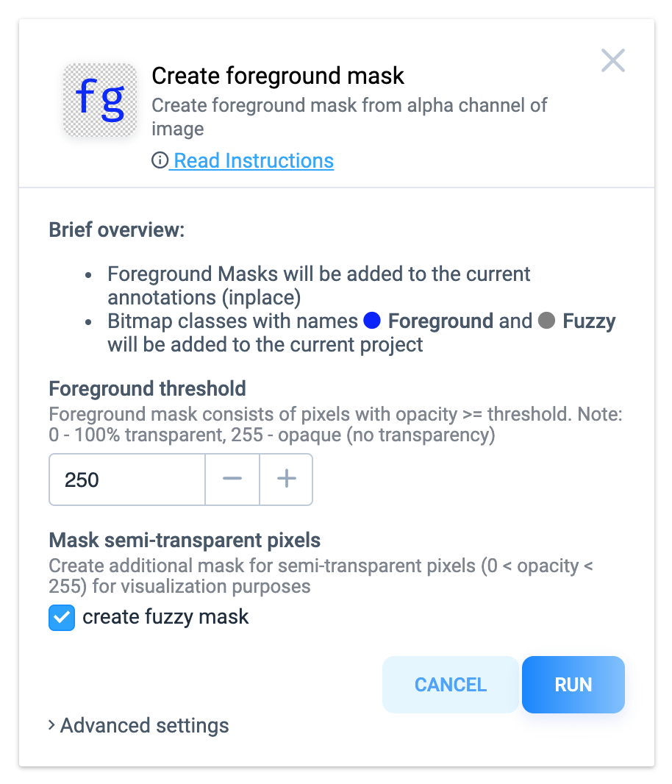Select the 'Create foreground mask' title text
The width and height of the screenshot is (672, 784).
point(277,76)
